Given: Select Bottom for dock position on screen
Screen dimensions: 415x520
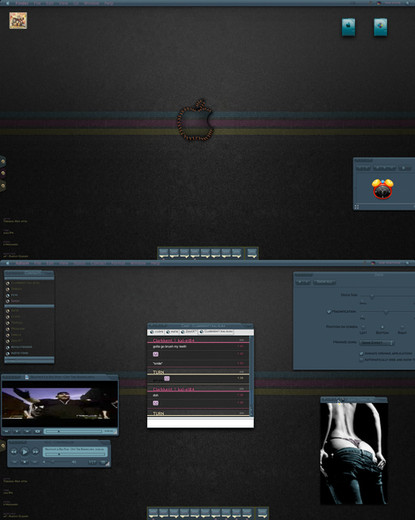Looking at the screenshot, I should point(382,327).
